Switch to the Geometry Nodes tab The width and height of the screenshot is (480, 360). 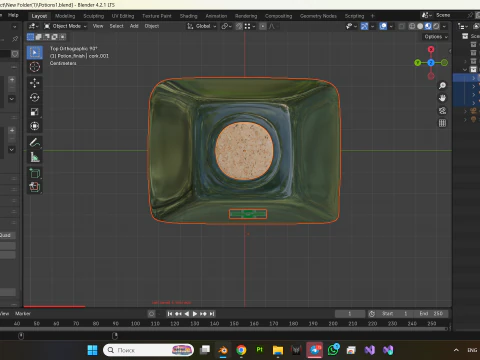pyautogui.click(x=318, y=16)
